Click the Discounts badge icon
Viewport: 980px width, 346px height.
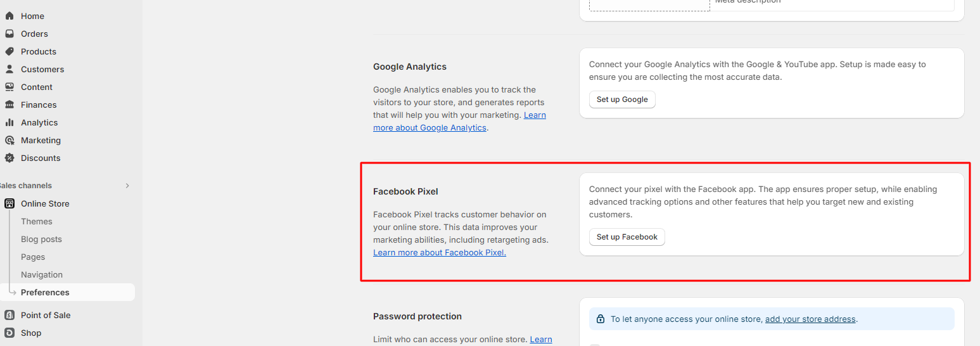pos(10,158)
